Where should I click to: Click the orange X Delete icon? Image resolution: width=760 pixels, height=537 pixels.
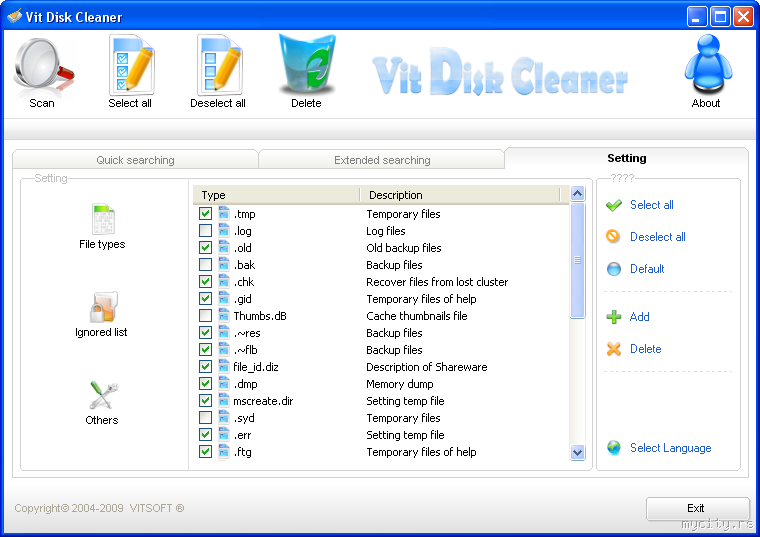pyautogui.click(x=614, y=349)
